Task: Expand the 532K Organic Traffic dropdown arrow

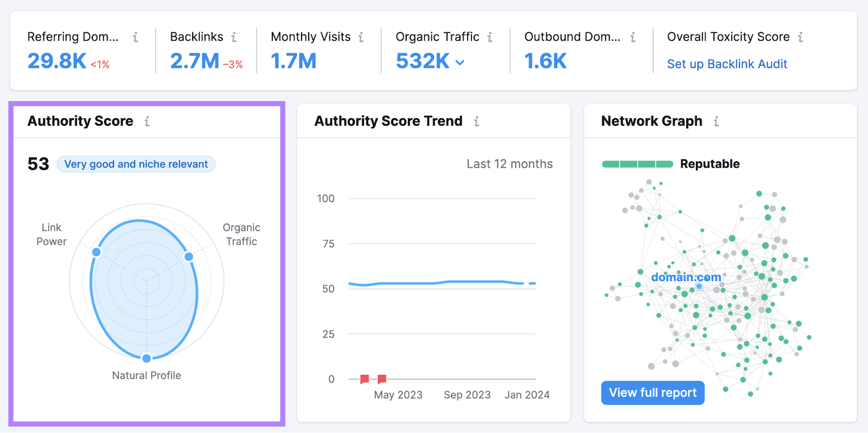Action: (460, 62)
